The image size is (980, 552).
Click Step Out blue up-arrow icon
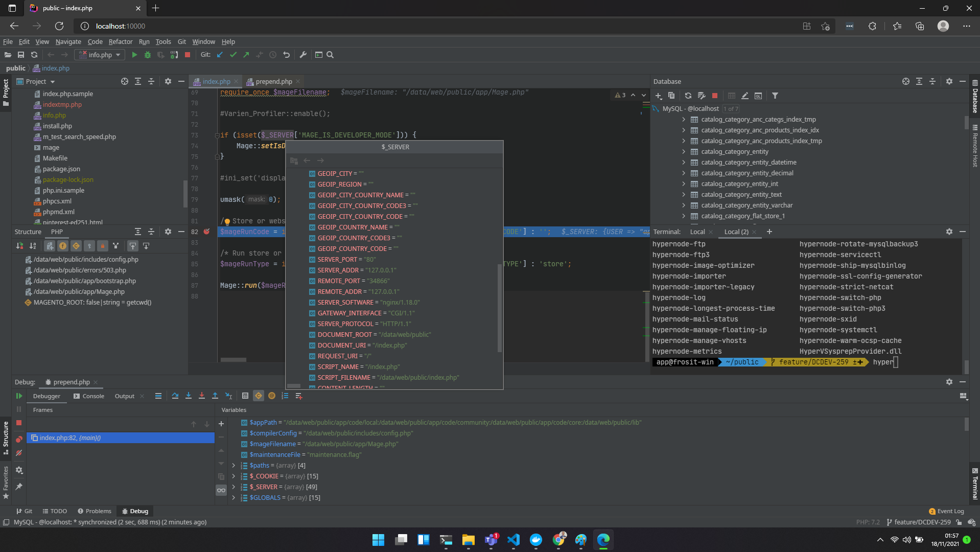[x=215, y=396]
